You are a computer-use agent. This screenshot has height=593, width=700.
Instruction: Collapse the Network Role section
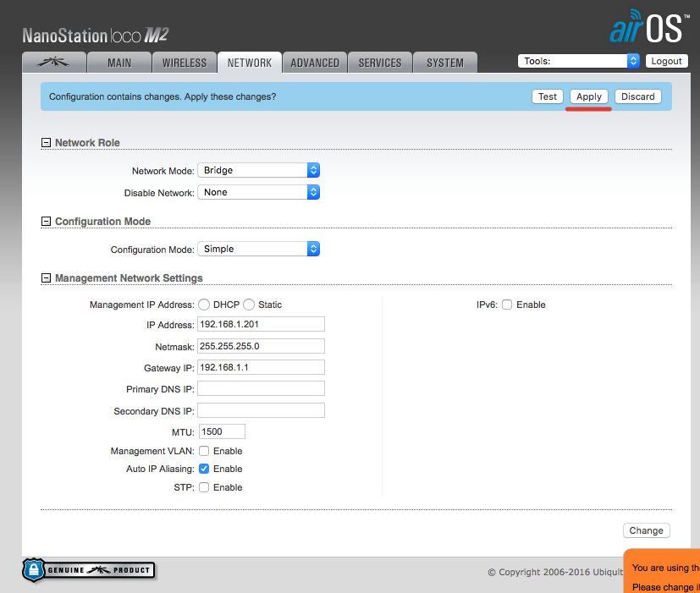pos(47,143)
